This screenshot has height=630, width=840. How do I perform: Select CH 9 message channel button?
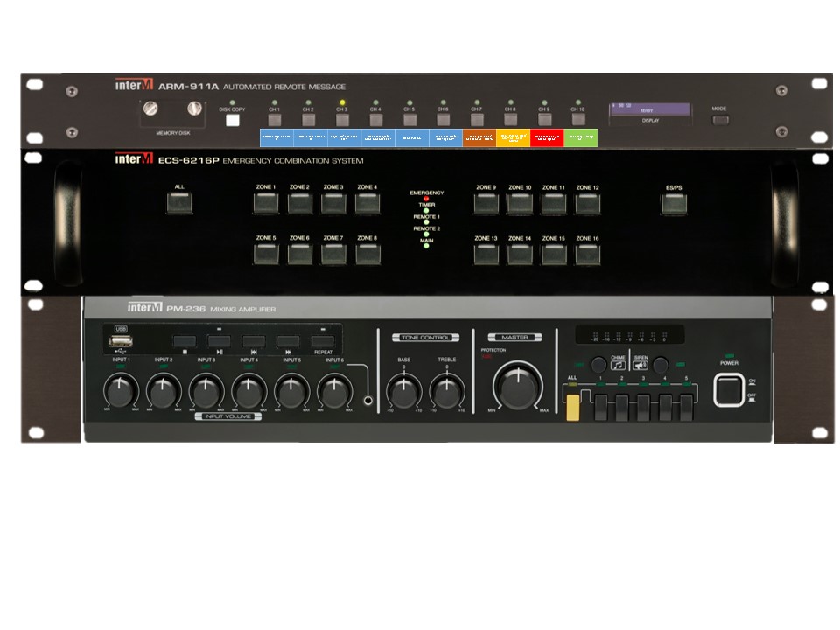point(544,119)
